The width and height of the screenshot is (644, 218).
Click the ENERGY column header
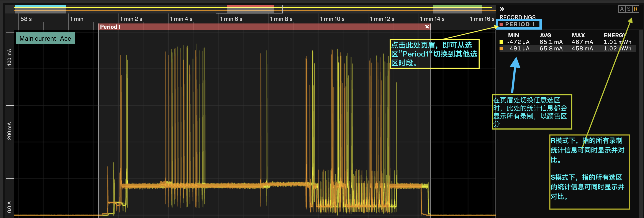(x=615, y=35)
